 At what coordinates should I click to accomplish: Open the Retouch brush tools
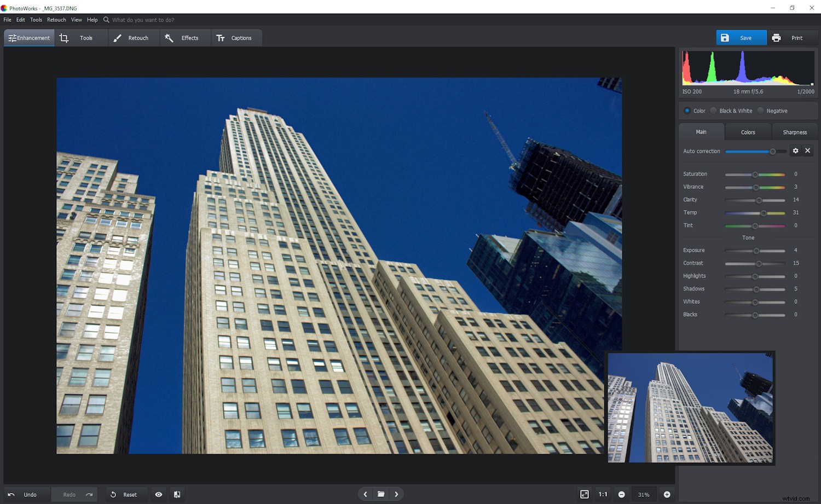[133, 38]
